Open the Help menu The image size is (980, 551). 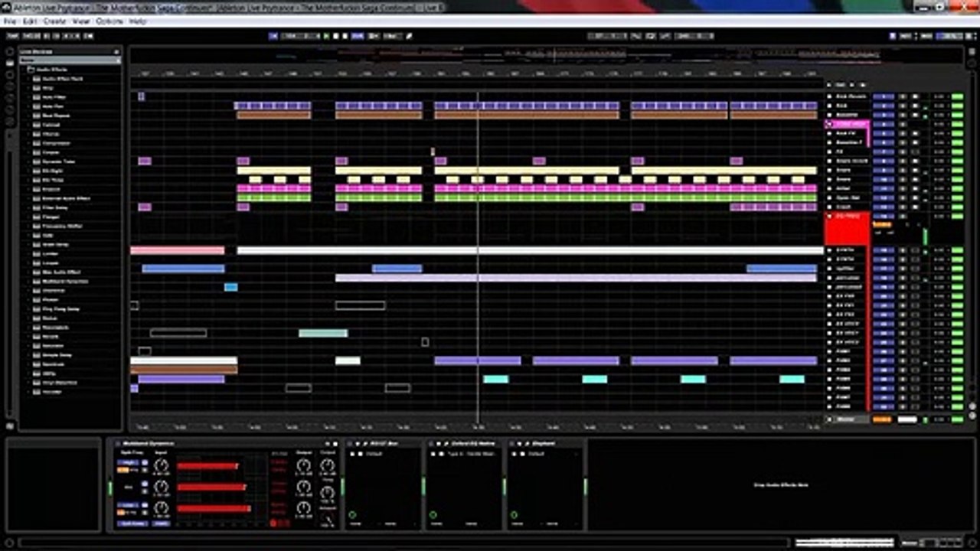(138, 21)
